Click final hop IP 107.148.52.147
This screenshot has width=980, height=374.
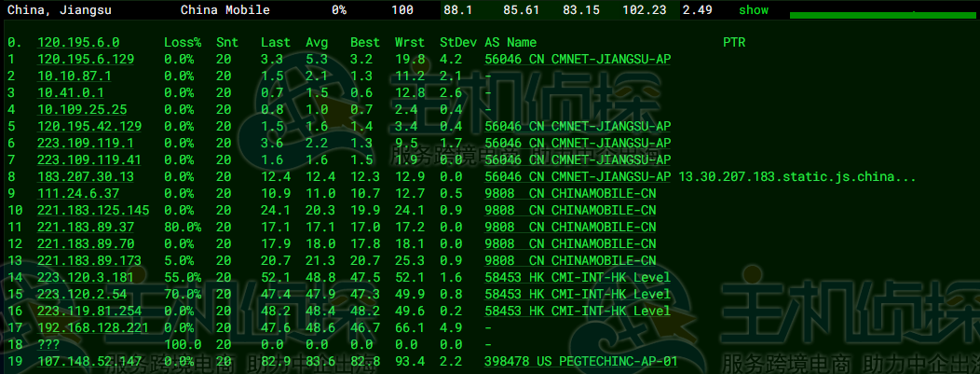[89, 361]
